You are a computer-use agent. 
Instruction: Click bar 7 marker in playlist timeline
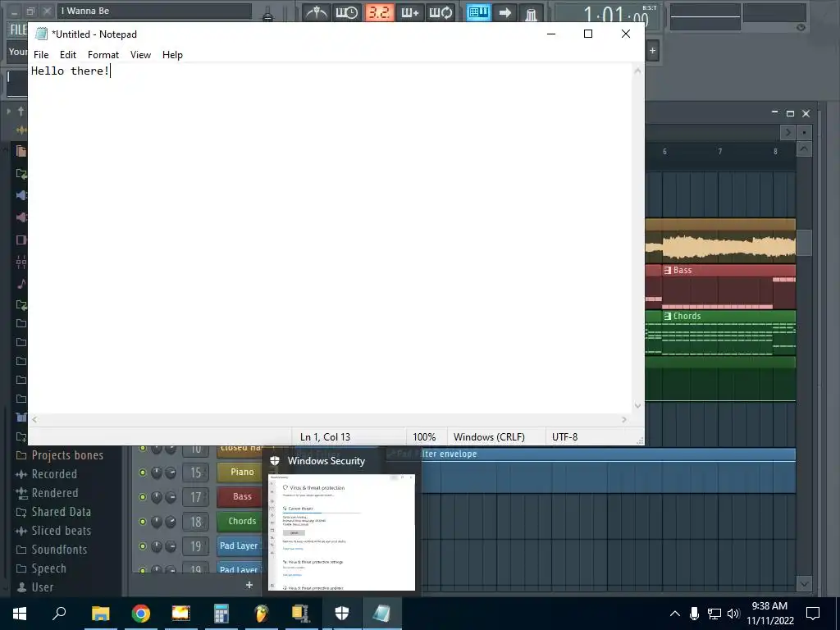720,152
